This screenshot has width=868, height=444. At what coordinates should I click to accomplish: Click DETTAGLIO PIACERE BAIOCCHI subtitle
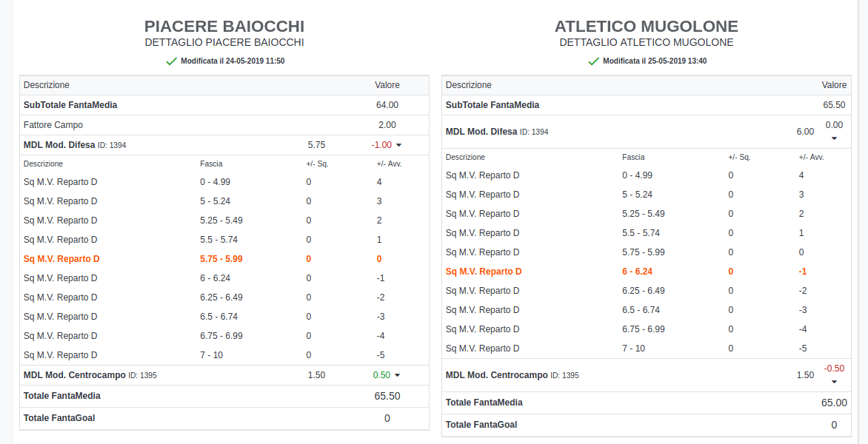click(x=224, y=43)
